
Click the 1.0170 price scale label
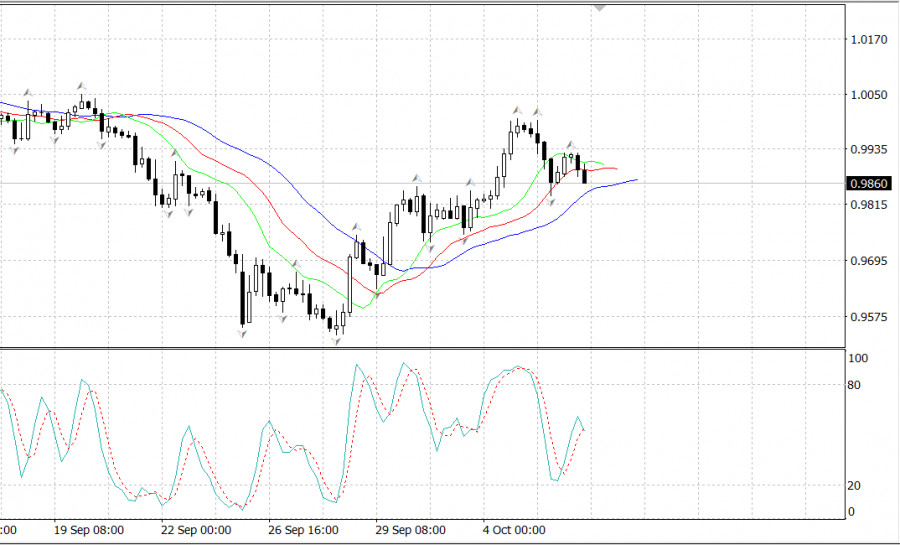867,41
